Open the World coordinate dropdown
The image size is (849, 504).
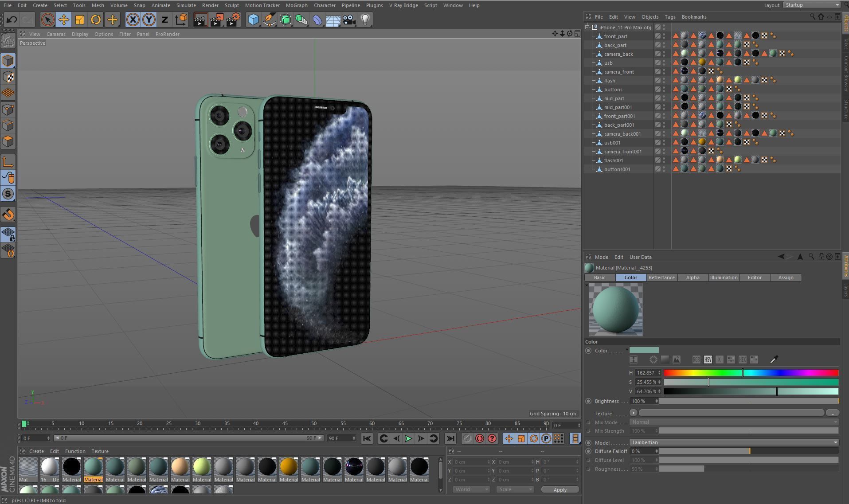[471, 489]
